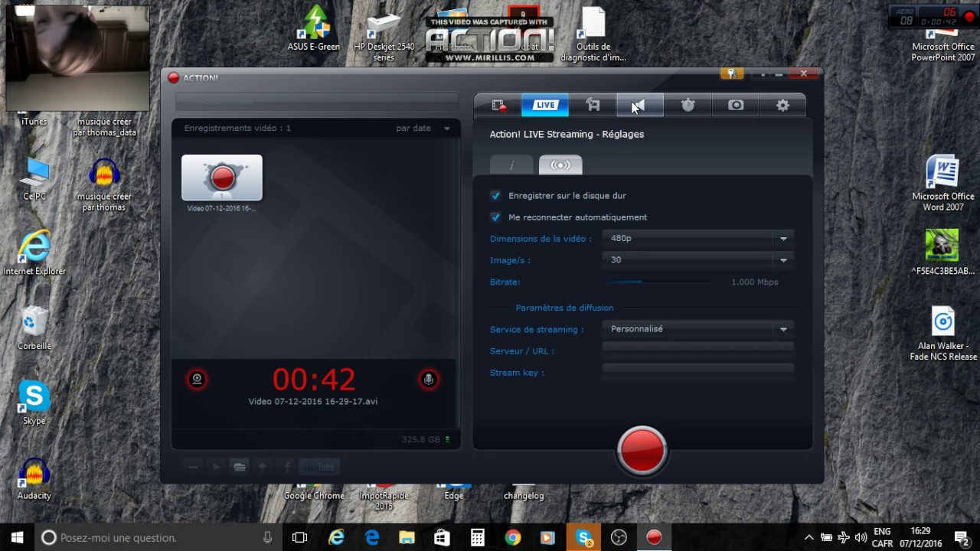Switch to the audio recording speaker tab

(640, 105)
